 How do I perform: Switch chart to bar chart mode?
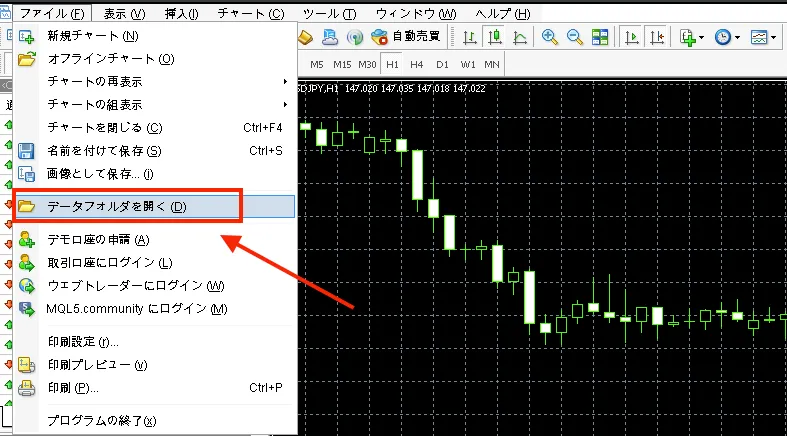[x=469, y=37]
